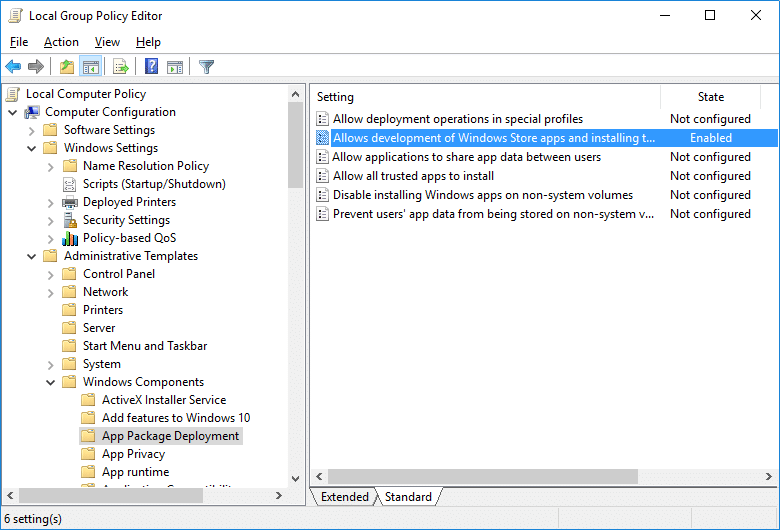Click the tree pane vertical scrollbar down arrow
This screenshot has height=530, width=780.
click(295, 478)
